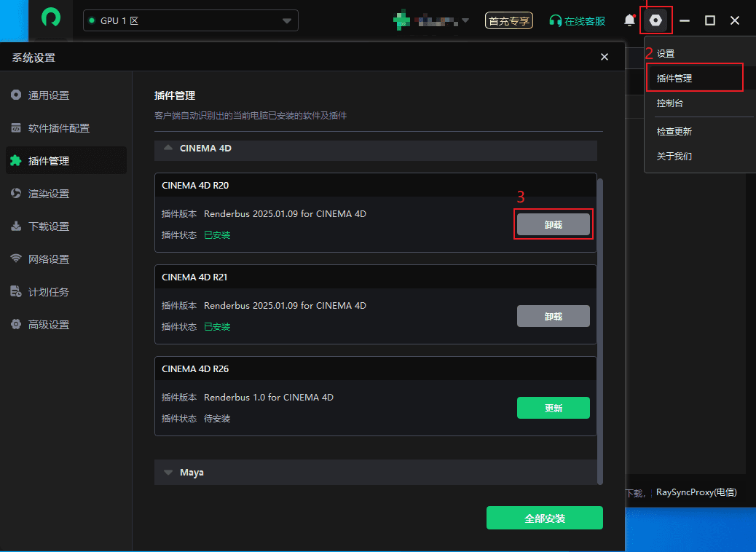Screen dimensions: 756x552
Task: Expand the Maya section
Action: 168,473
